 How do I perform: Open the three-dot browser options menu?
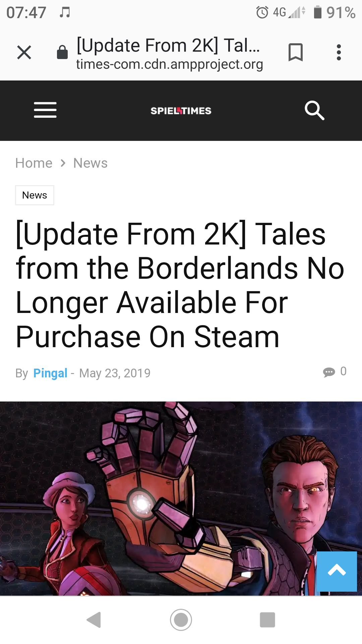(339, 52)
